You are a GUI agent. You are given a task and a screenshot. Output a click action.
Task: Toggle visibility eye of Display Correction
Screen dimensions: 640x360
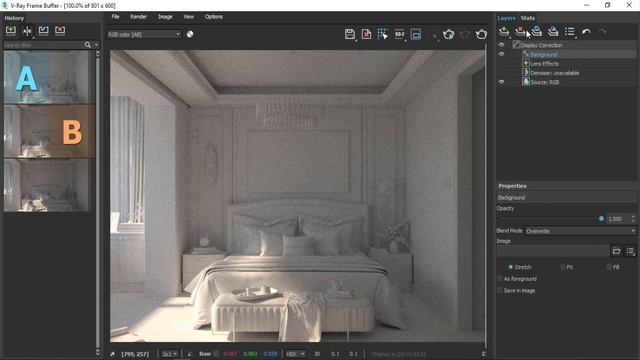pos(502,45)
